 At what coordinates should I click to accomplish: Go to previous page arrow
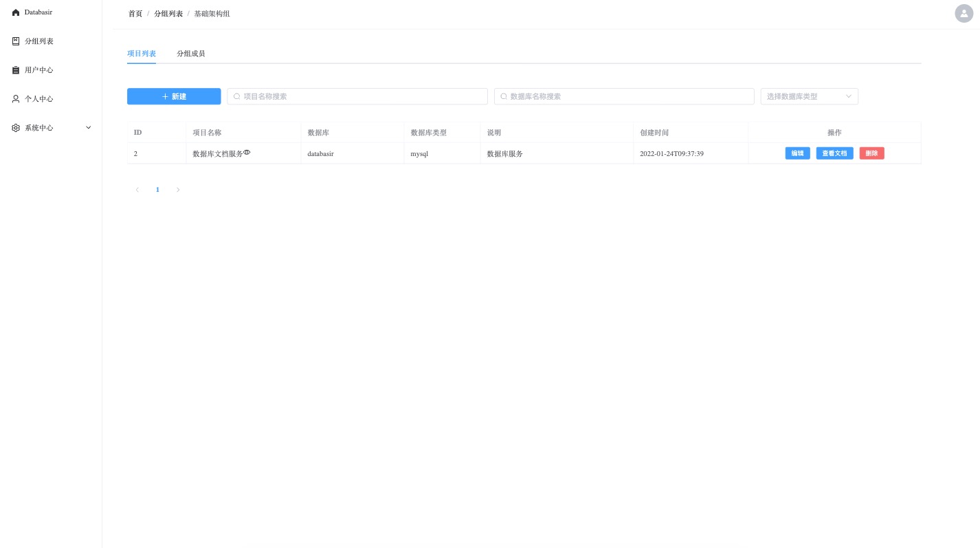pos(137,190)
